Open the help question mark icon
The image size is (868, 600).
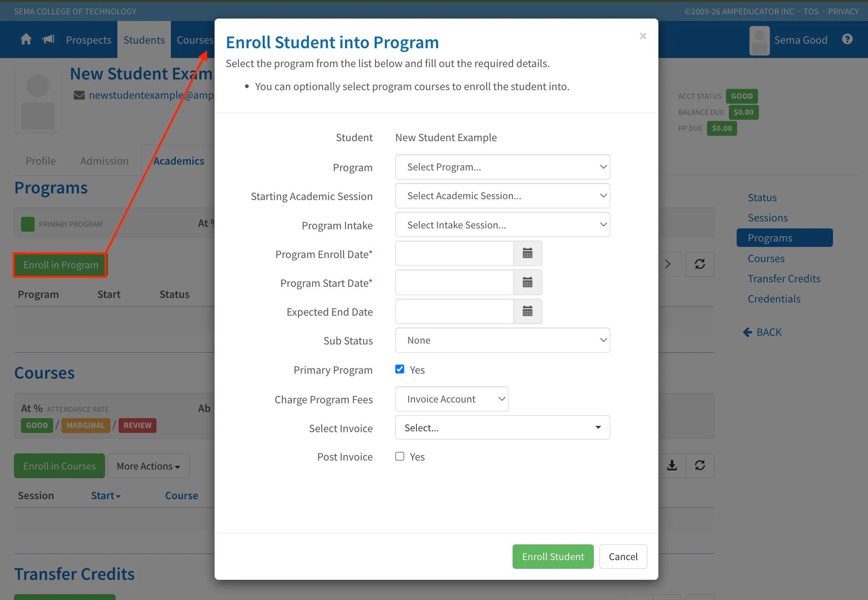point(847,40)
